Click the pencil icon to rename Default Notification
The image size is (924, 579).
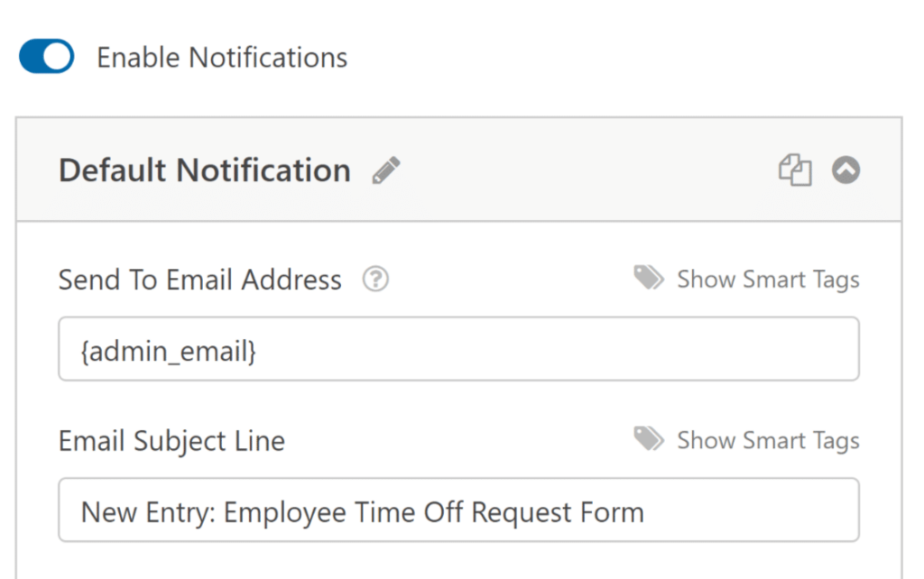click(x=386, y=170)
